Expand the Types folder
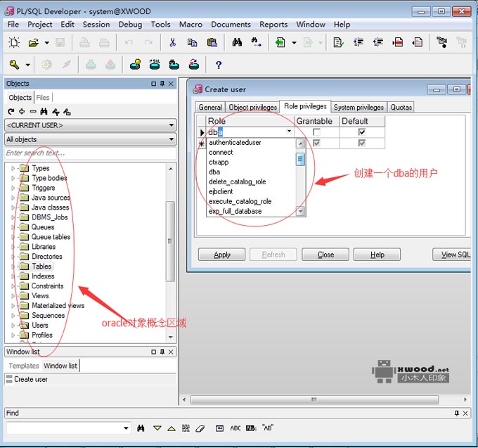478x448 pixels. (x=13, y=168)
